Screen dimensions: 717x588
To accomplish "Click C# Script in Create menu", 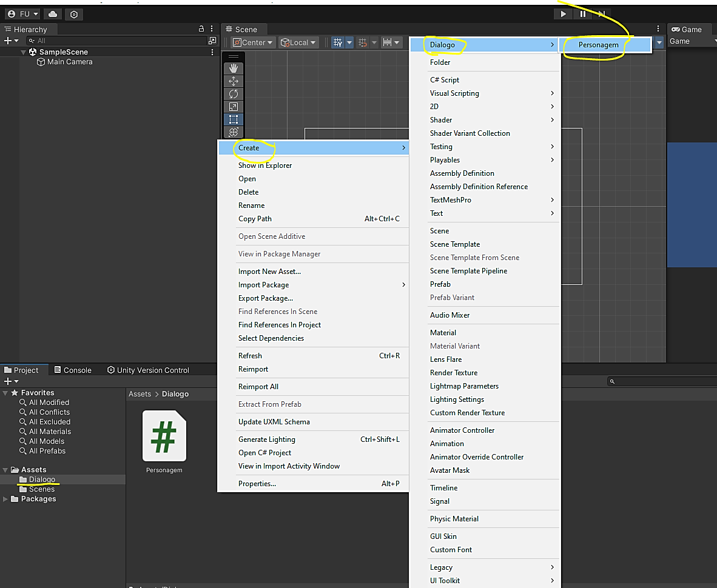I will point(445,80).
